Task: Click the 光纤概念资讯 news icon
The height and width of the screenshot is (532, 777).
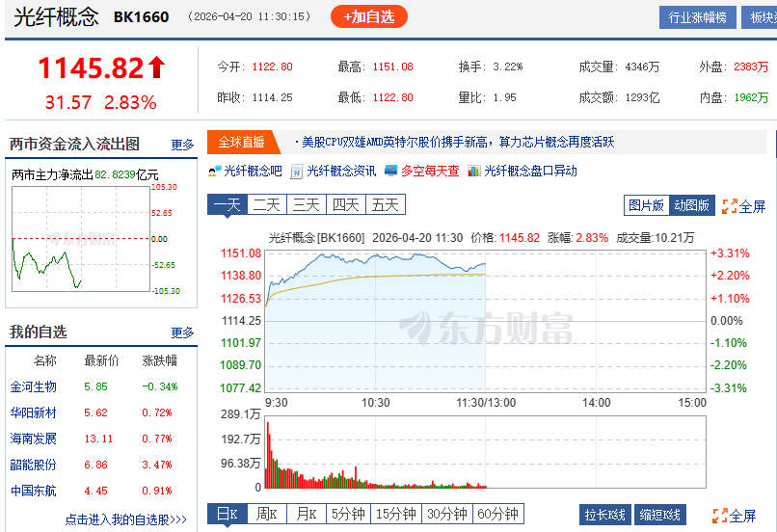Action: click(296, 172)
